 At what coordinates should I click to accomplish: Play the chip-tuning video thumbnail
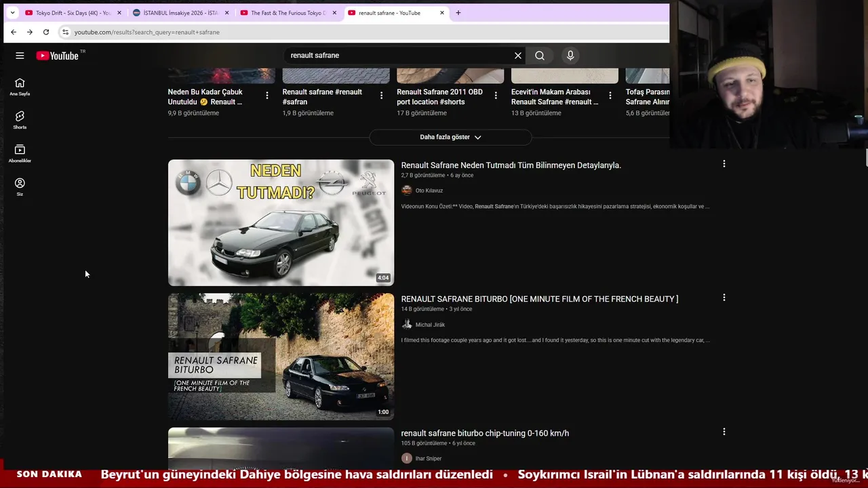[281, 448]
